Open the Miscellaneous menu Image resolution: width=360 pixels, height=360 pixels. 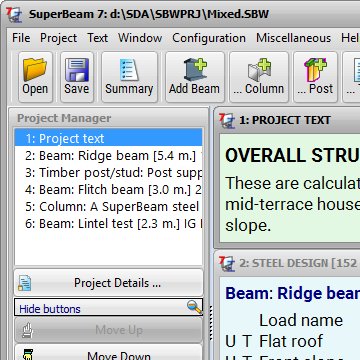pos(293,38)
